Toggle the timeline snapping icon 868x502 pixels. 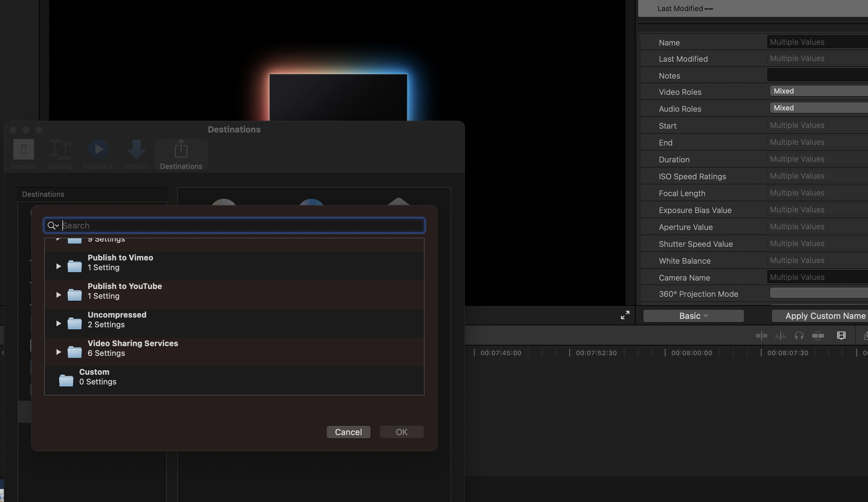click(818, 335)
